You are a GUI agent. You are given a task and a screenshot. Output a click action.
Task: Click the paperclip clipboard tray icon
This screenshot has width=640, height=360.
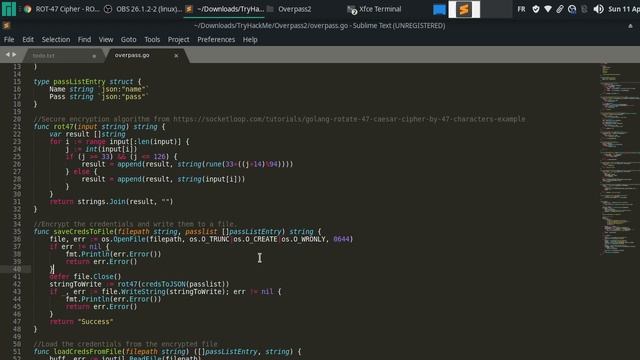point(560,9)
